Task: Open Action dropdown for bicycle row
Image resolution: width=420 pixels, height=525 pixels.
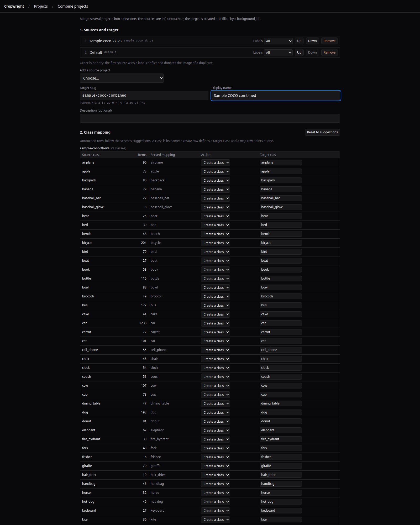Action: click(x=216, y=243)
